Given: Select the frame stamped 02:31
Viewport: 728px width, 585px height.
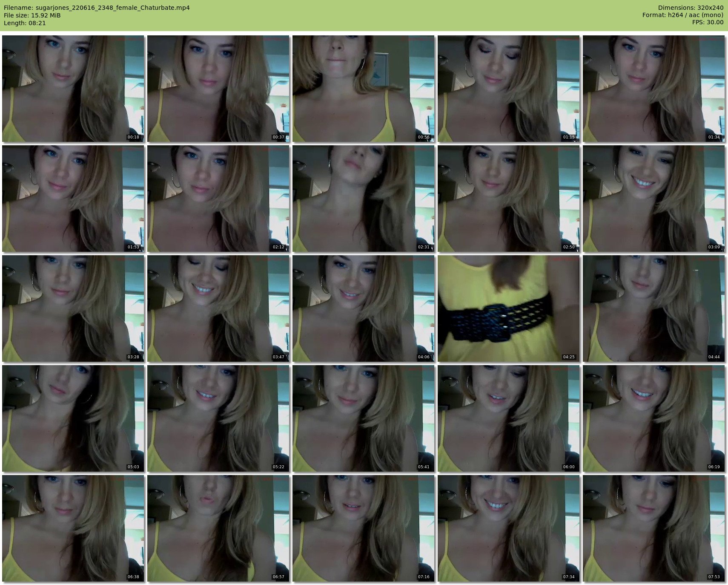Looking at the screenshot, I should click(364, 199).
